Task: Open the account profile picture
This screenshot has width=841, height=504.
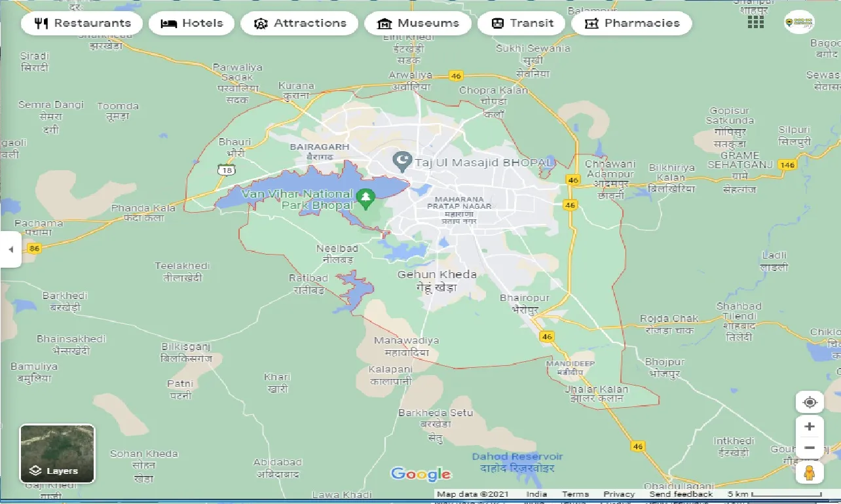Action: (799, 22)
